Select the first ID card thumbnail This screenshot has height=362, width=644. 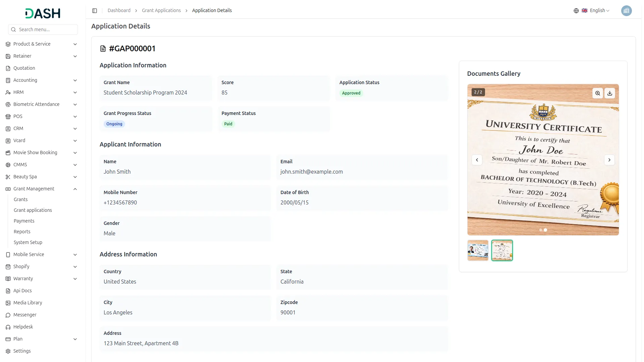click(478, 250)
